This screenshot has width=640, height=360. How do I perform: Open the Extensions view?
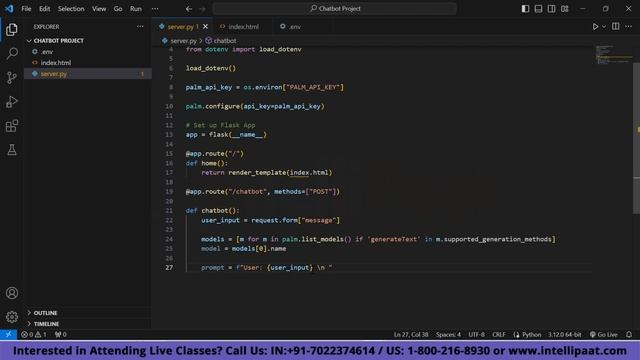coord(12,126)
